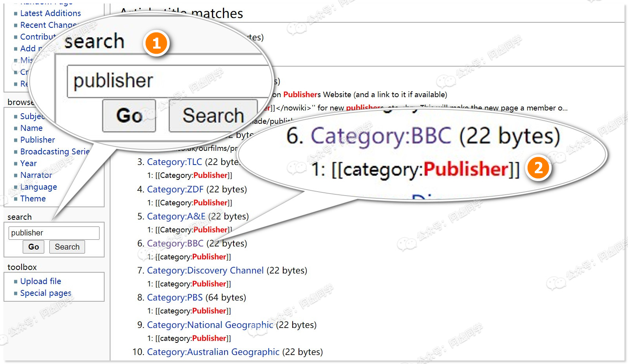Browse by Year in sidebar

click(29, 163)
